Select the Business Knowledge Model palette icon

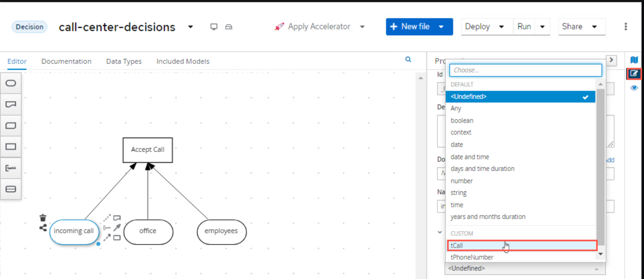tap(11, 126)
